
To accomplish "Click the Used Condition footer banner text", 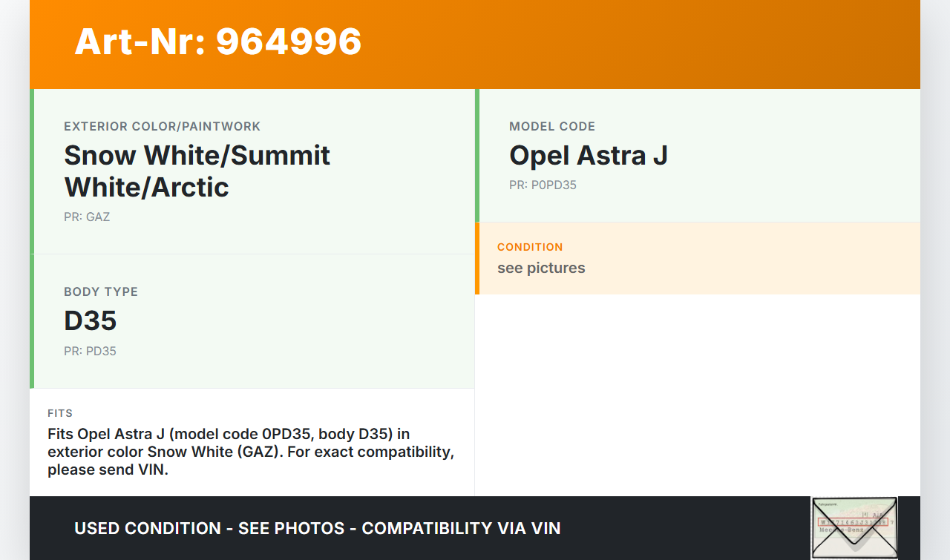I will (318, 529).
